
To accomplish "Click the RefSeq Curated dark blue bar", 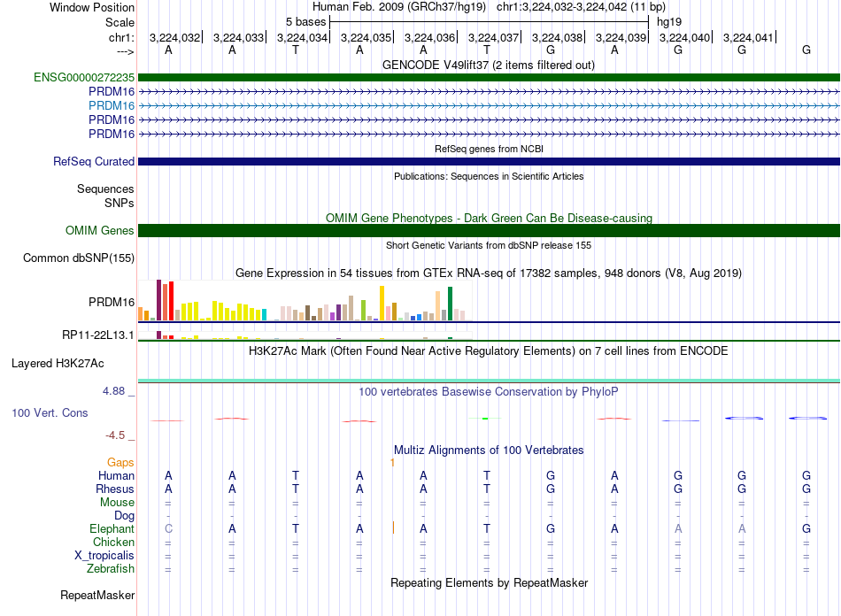I will [489, 161].
